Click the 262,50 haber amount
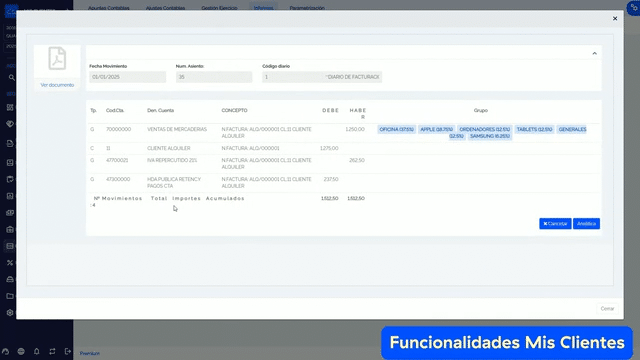Image resolution: width=640 pixels, height=360 pixels. pos(357,160)
